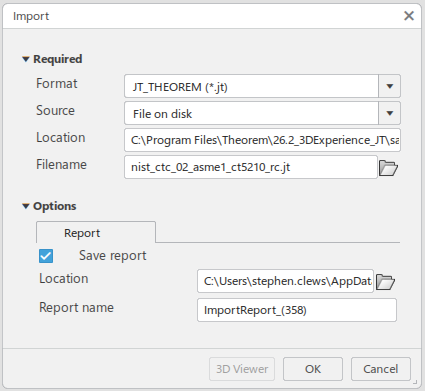
Task: Click the Filename label
Action: point(61,164)
